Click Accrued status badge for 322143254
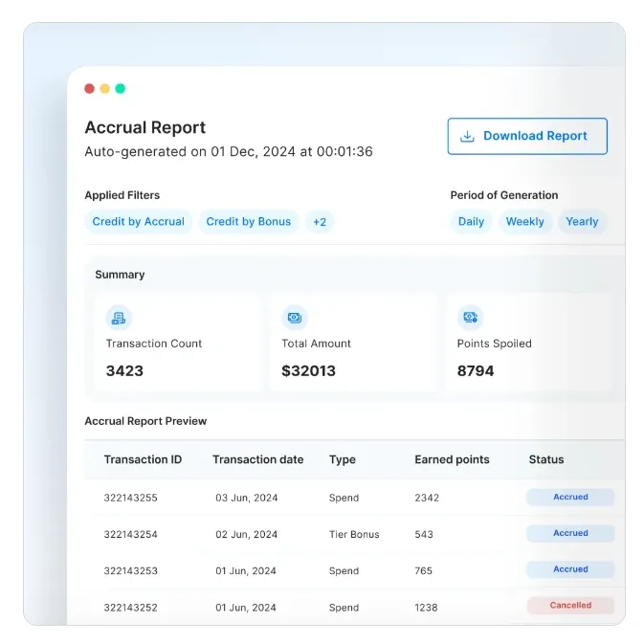The image size is (644, 644). click(x=570, y=533)
